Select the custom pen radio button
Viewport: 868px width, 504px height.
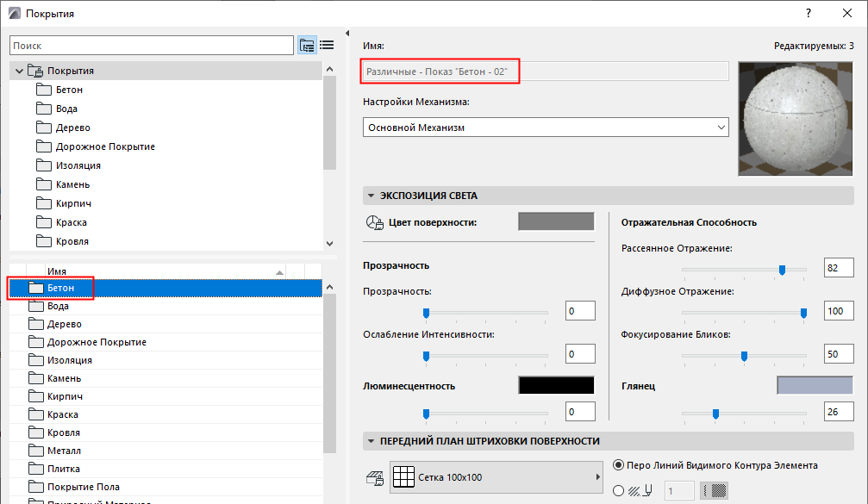[x=618, y=490]
